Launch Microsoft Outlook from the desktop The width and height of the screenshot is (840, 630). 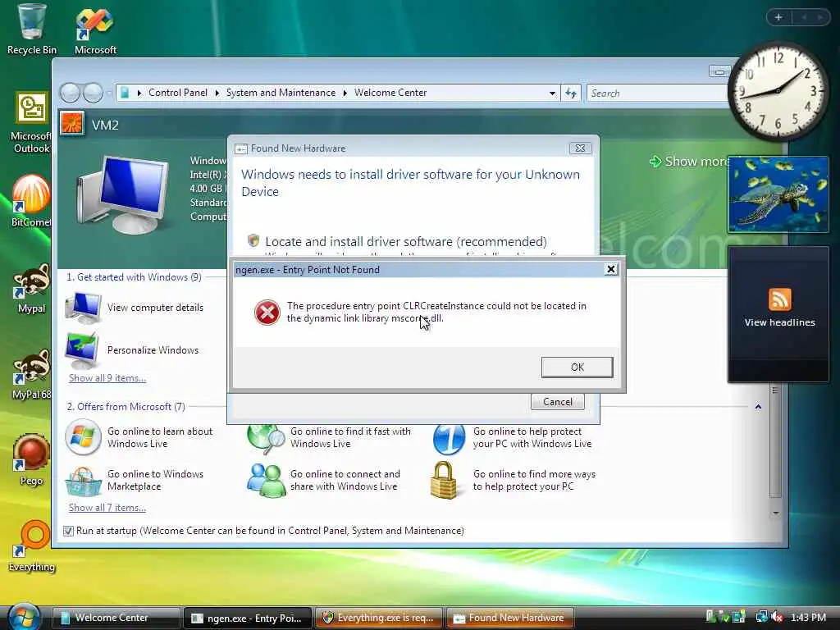[x=31, y=123]
